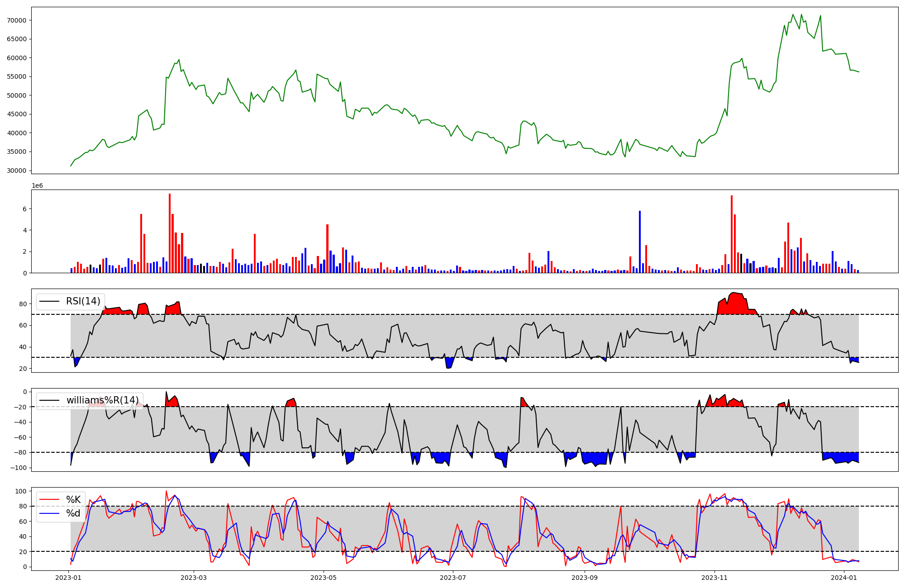Click the 2023-05 x-axis date label
Image resolution: width=905 pixels, height=588 pixels.
click(324, 578)
